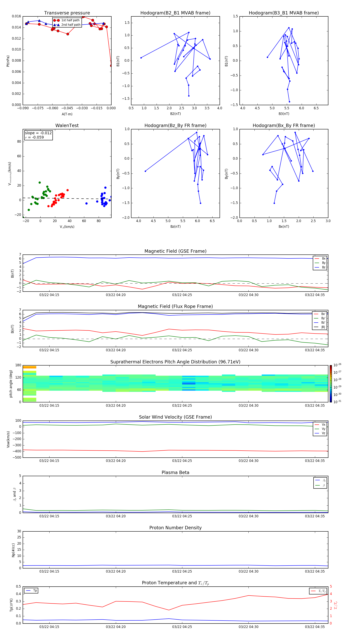351x644 pixels.
Task: Click the 'B3(nT)' x-axis label
Action: click(284, 114)
